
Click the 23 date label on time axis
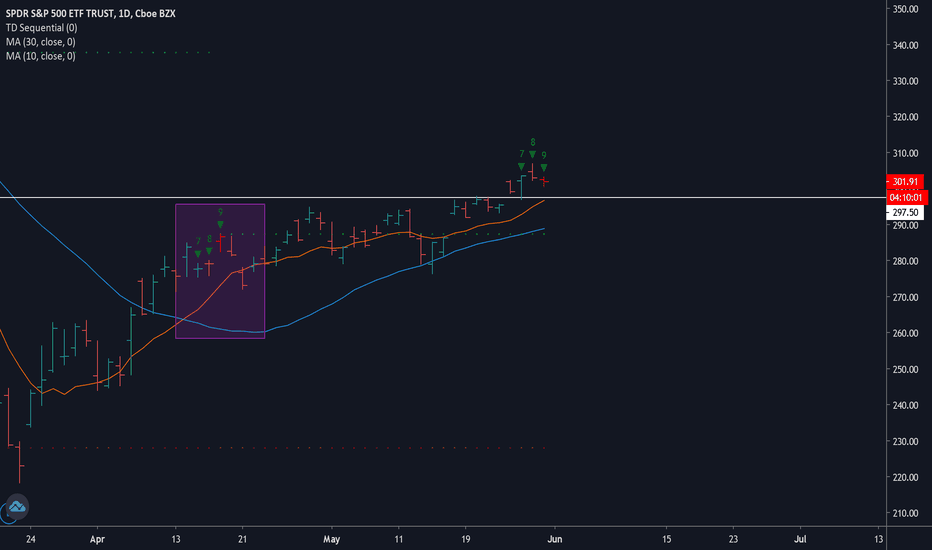coord(733,539)
